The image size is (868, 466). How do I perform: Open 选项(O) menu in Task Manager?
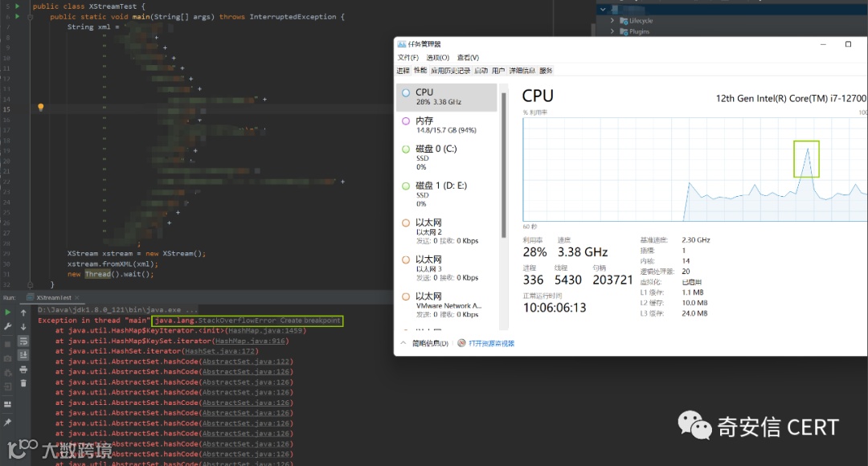click(x=437, y=58)
